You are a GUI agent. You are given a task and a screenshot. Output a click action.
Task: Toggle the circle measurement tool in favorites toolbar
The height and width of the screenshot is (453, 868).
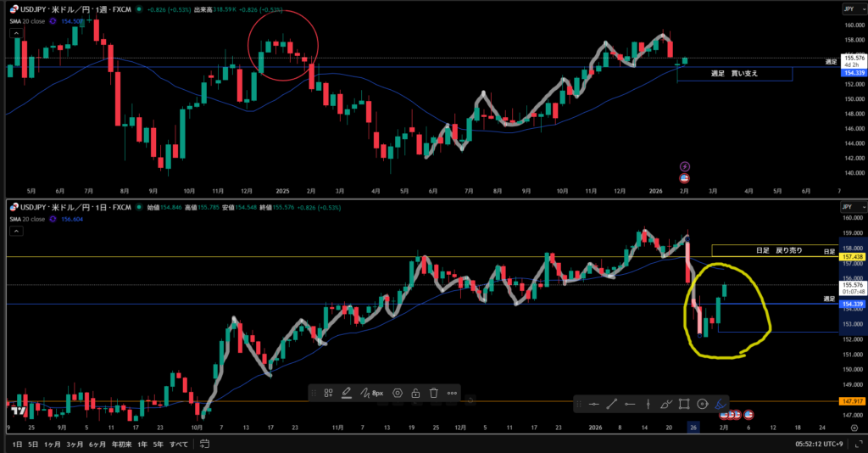pyautogui.click(x=702, y=404)
